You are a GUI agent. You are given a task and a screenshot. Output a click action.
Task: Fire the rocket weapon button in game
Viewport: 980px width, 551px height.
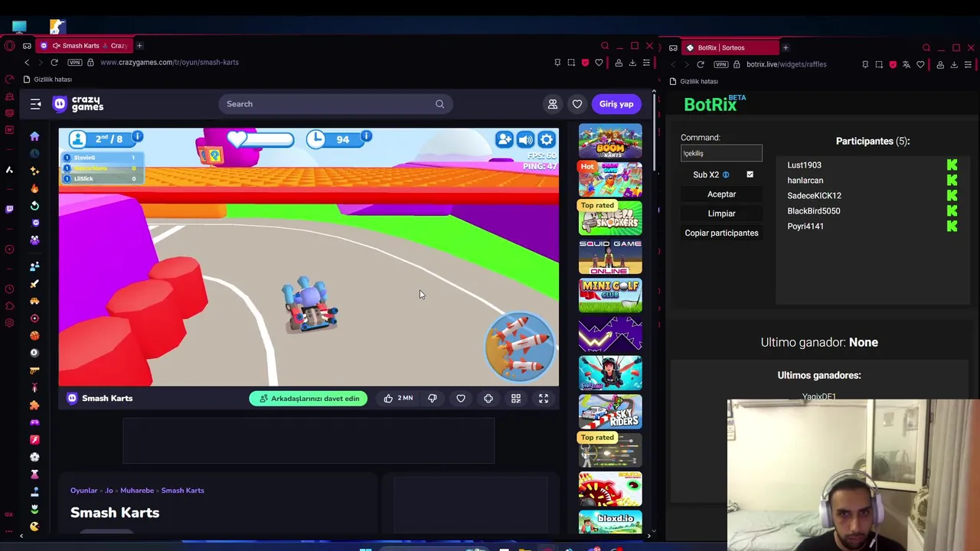520,345
